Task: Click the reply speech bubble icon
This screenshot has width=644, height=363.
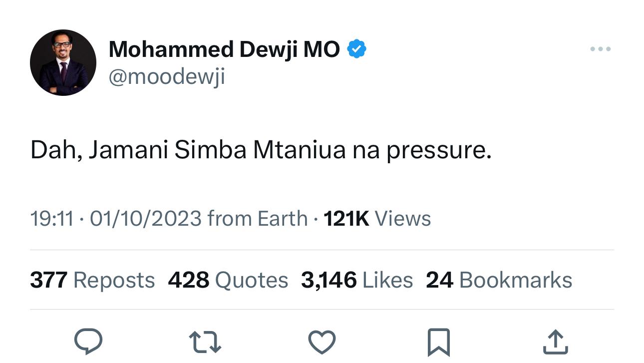Action: point(88,342)
